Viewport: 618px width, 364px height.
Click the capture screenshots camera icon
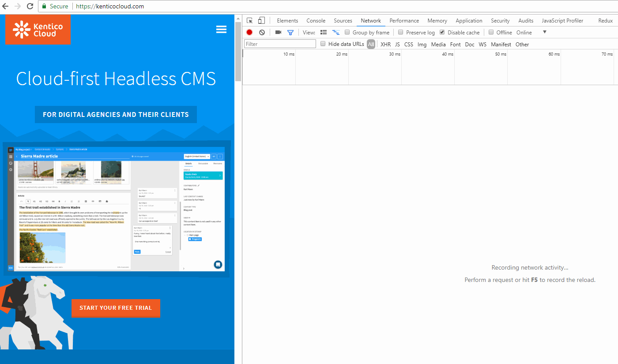coord(278,32)
